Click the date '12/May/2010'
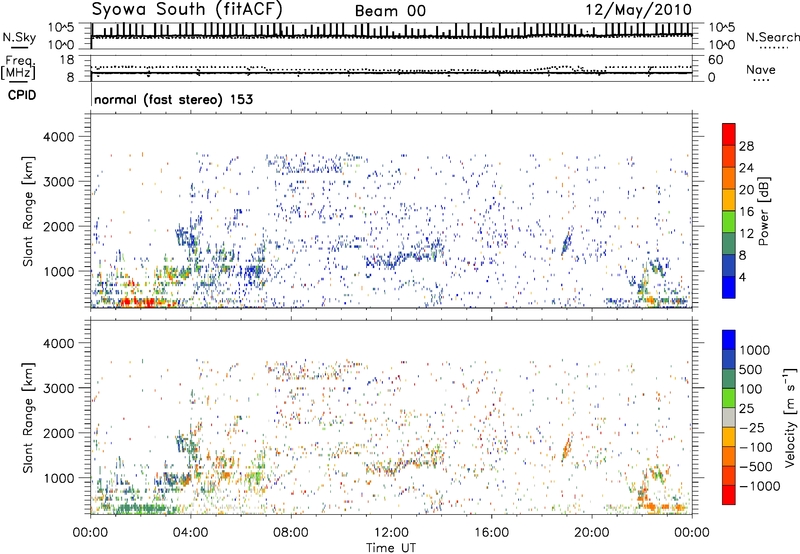800x554 pixels. pyautogui.click(x=638, y=9)
